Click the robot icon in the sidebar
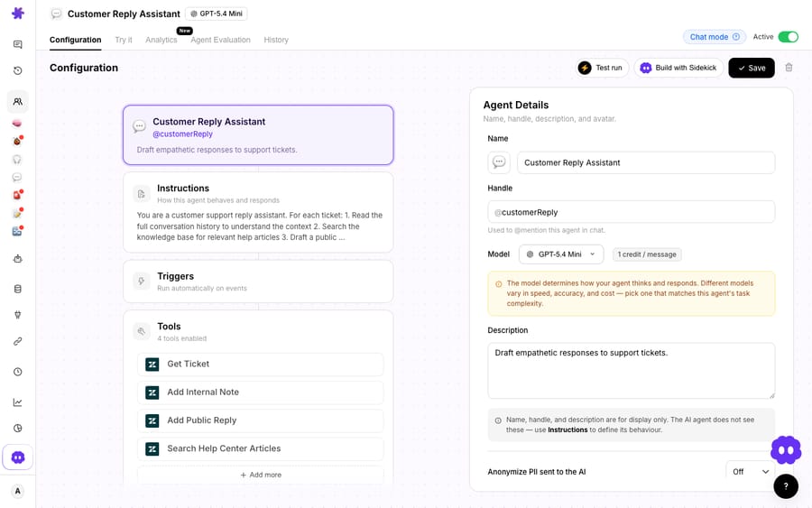 18,258
